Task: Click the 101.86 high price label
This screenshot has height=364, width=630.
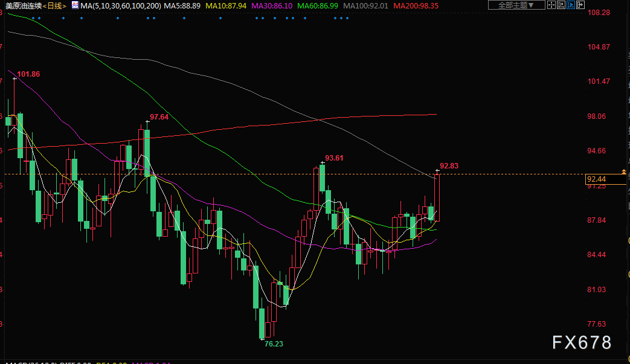Action: 28,74
